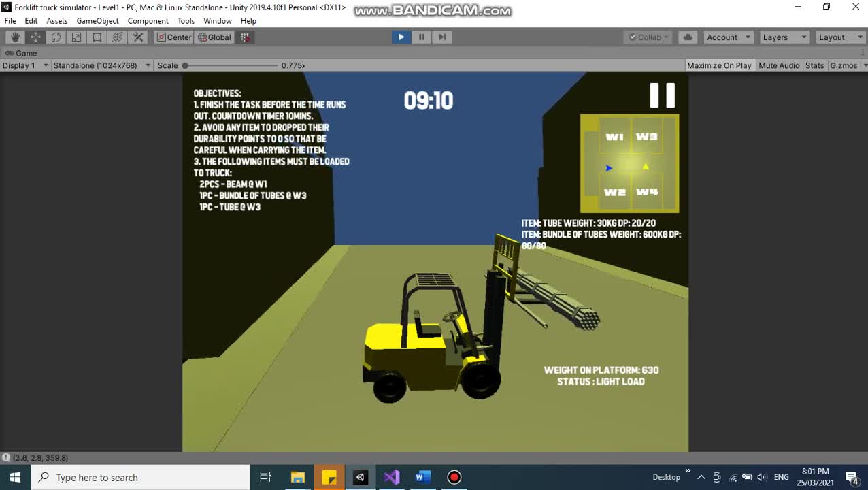The image size is (868, 490).
Task: Open the GameObject menu
Action: [x=97, y=20]
